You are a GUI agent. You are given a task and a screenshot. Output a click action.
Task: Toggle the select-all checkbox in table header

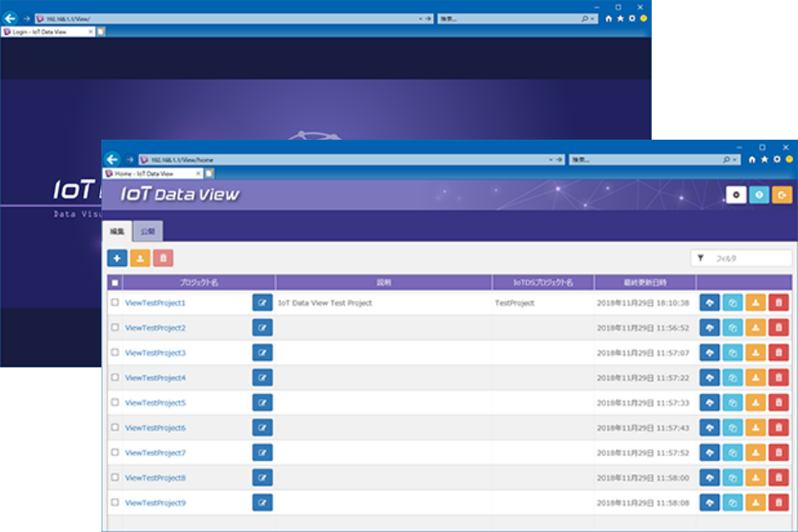coord(115,283)
